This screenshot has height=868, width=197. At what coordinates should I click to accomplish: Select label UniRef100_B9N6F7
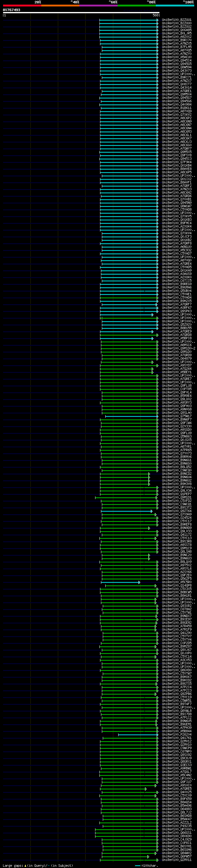(176, 419)
